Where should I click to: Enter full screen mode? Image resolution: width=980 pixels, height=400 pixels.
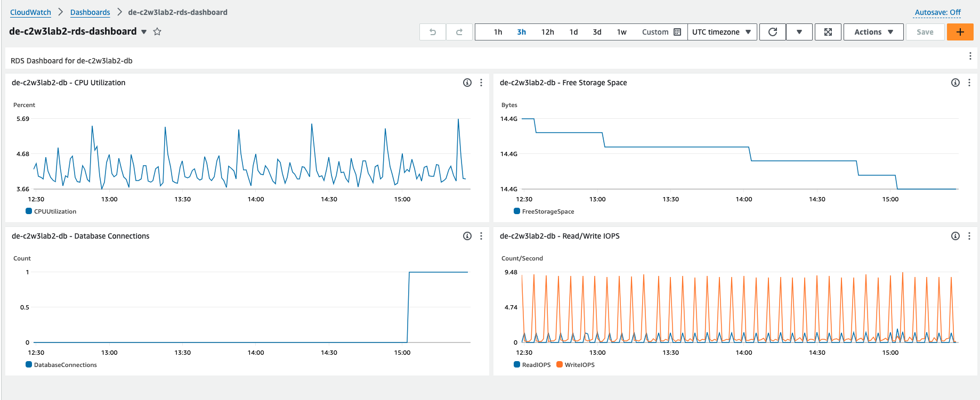coord(828,32)
